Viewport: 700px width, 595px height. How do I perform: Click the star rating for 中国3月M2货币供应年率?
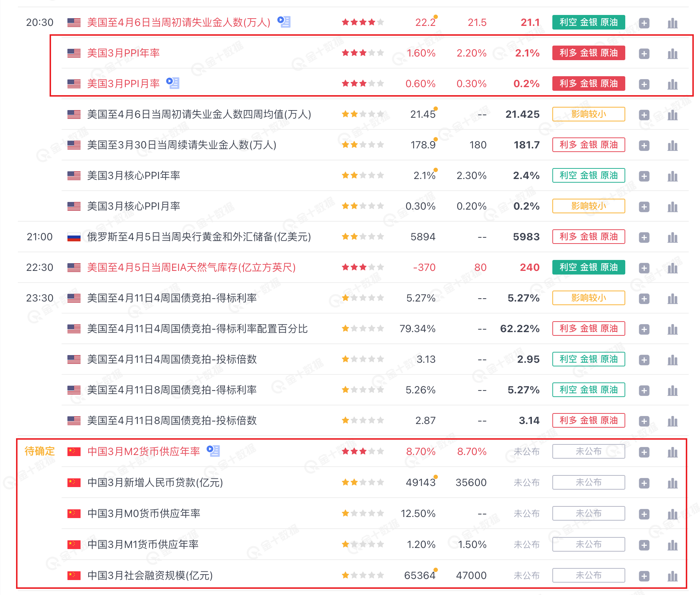363,451
